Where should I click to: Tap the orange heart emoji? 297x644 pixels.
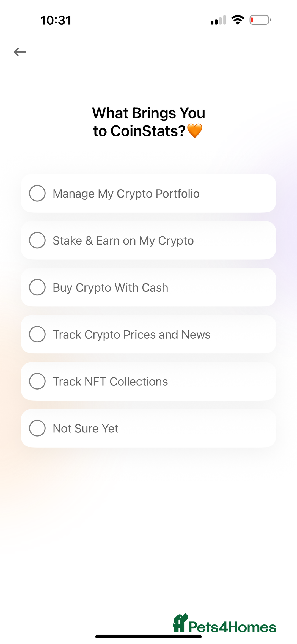pyautogui.click(x=195, y=131)
